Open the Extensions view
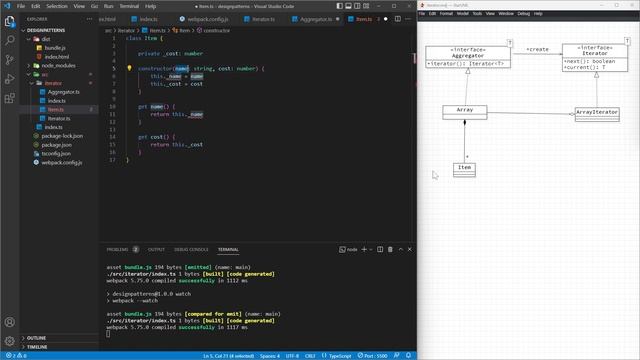This screenshot has width=640, height=360. (9, 98)
